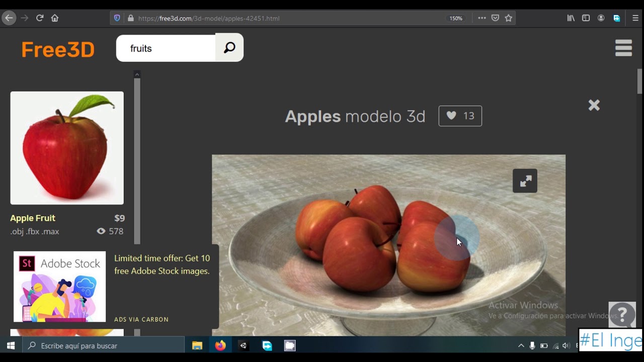Viewport: 644px width, 362px height.
Task: Like the Apples model with heart button
Action: (x=460, y=116)
